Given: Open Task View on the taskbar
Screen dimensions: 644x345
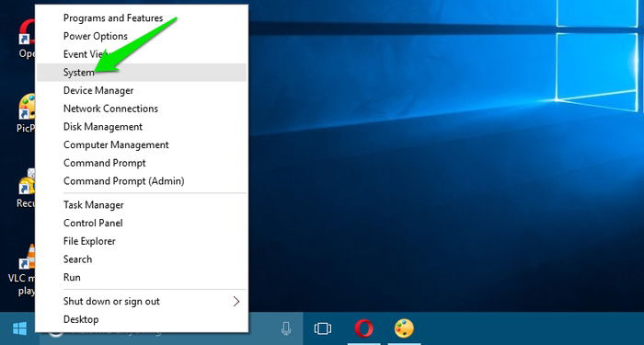Looking at the screenshot, I should coord(323,328).
